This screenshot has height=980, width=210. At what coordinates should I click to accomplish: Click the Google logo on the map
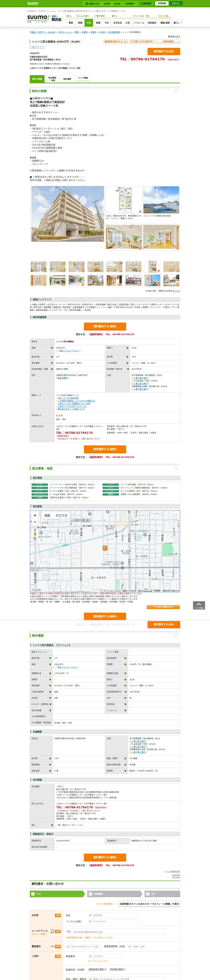pos(36,590)
